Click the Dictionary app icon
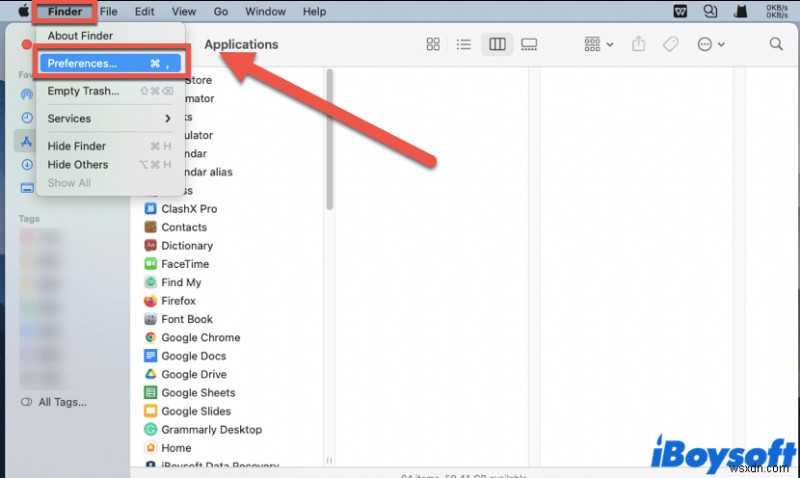 [x=150, y=245]
